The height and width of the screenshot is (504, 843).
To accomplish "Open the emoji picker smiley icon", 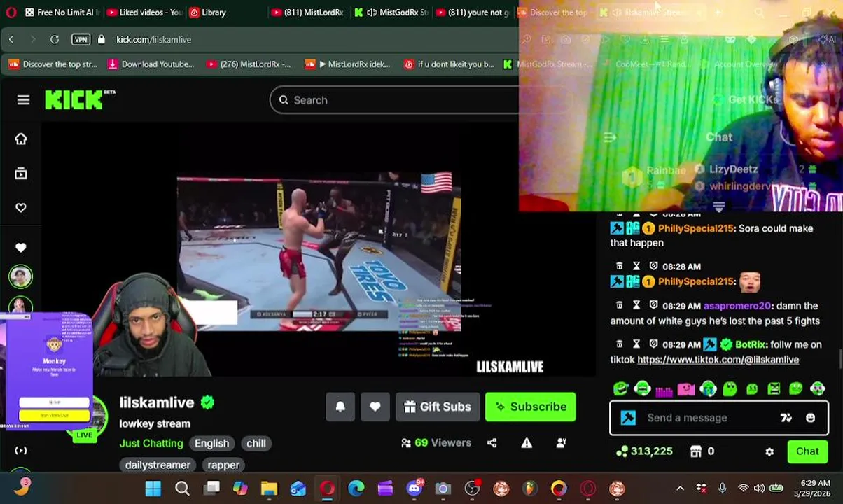I will [810, 418].
